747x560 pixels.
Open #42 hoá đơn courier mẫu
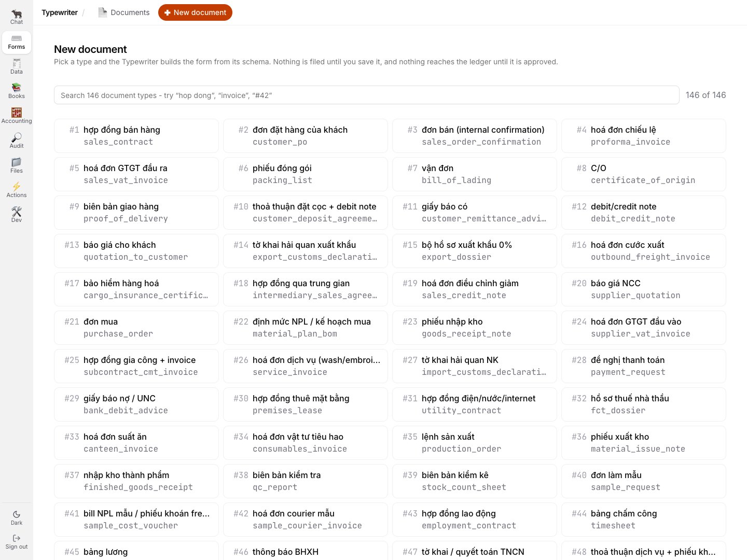pyautogui.click(x=306, y=520)
